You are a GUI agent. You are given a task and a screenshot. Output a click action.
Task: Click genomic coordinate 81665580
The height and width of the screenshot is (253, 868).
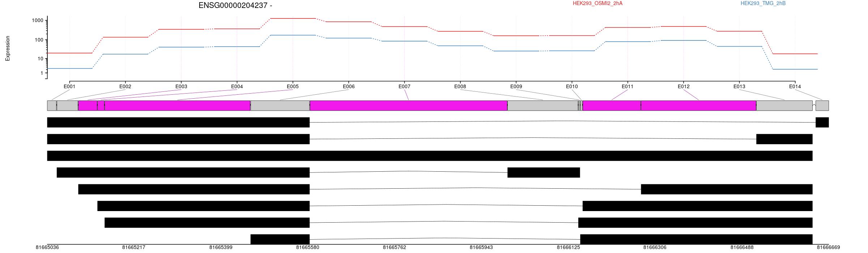coord(308,248)
